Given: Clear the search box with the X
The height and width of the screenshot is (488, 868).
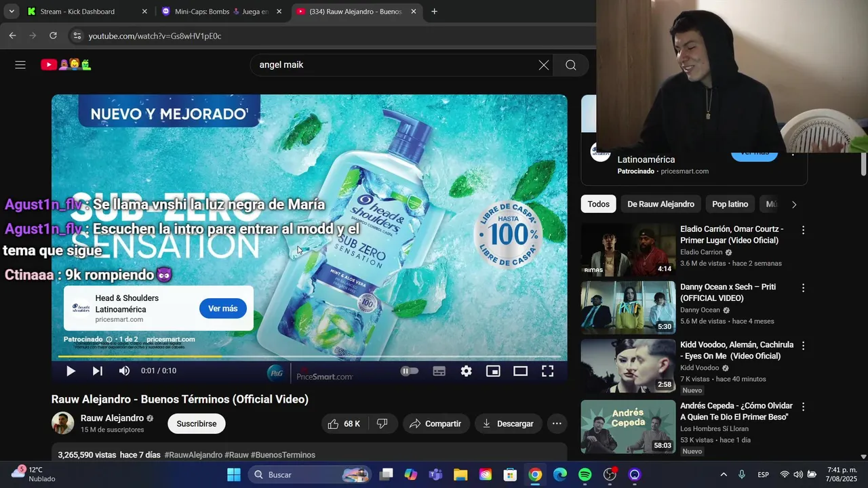Looking at the screenshot, I should tap(544, 65).
